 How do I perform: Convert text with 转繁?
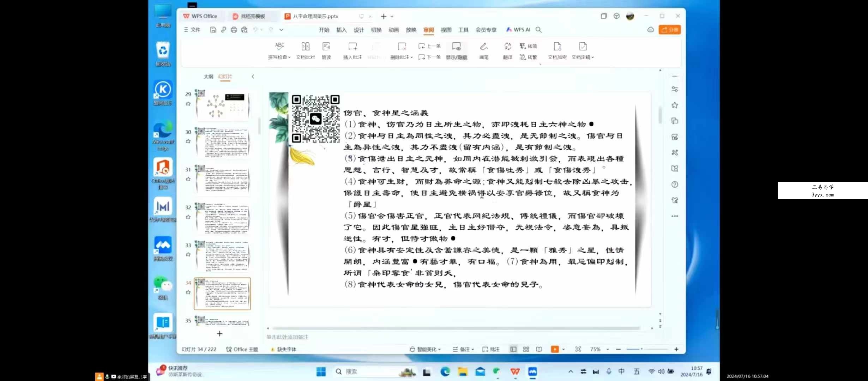pyautogui.click(x=528, y=57)
